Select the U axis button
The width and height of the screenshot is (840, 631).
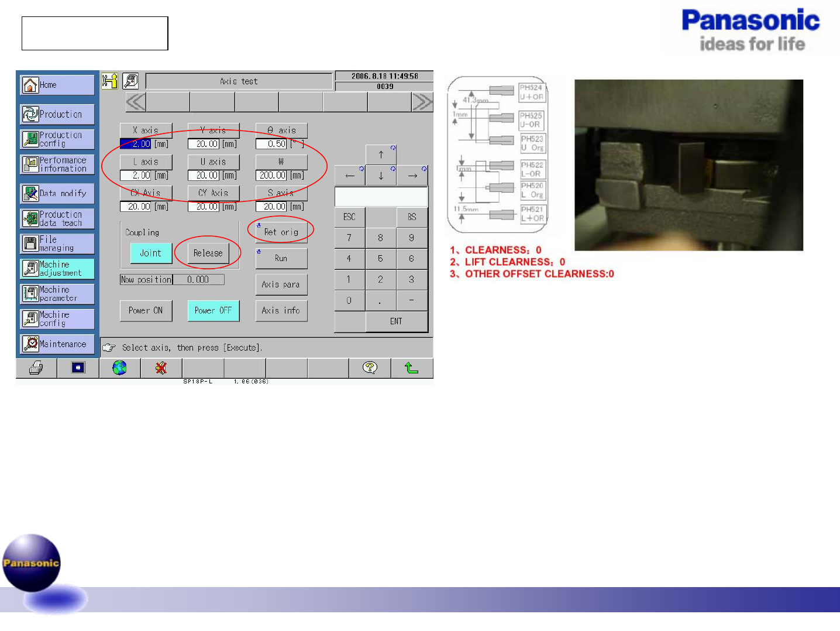214,162
